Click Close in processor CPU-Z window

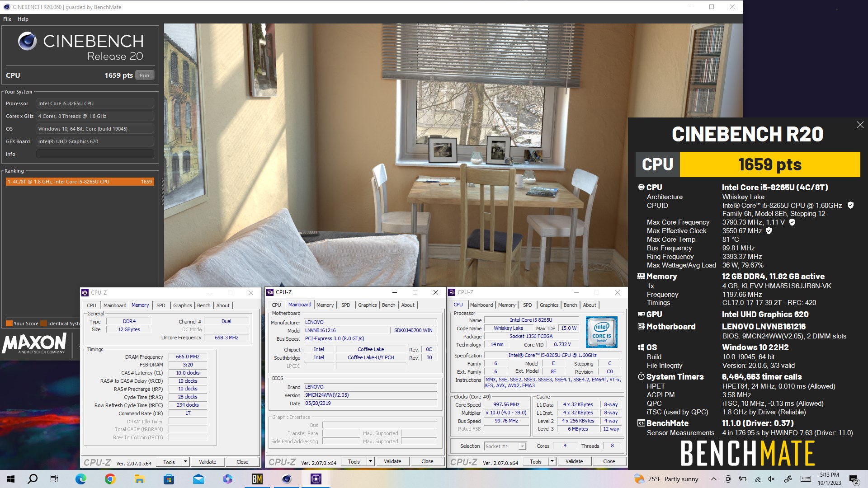pyautogui.click(x=609, y=461)
